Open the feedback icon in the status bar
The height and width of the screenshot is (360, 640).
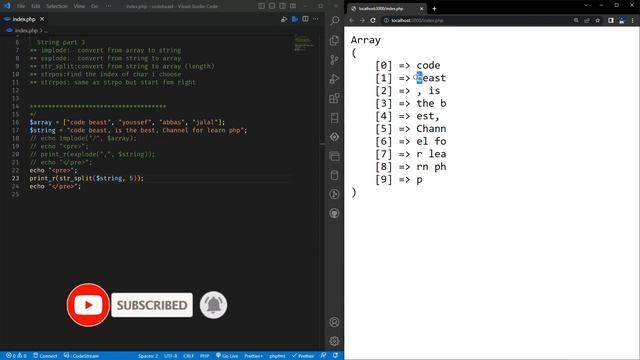pyautogui.click(x=323, y=356)
